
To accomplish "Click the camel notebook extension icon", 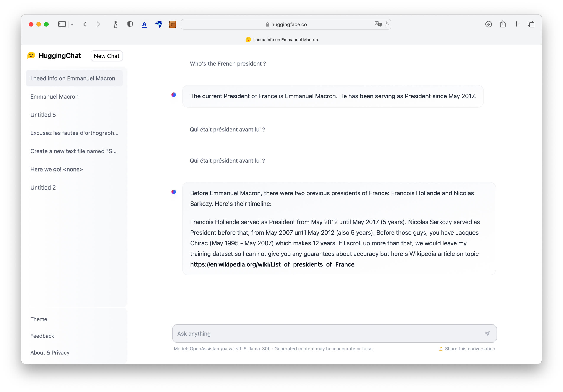I will pos(172,24).
